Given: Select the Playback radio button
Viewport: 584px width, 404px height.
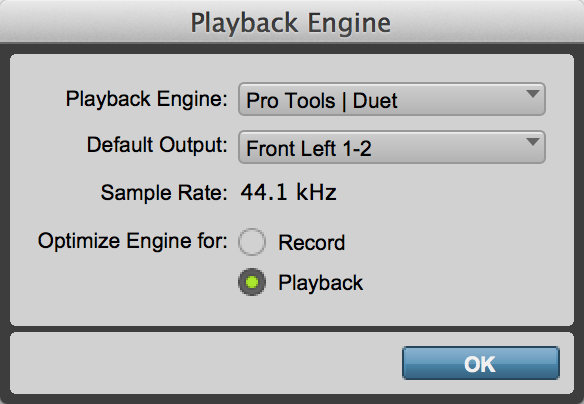Looking at the screenshot, I should (x=252, y=282).
